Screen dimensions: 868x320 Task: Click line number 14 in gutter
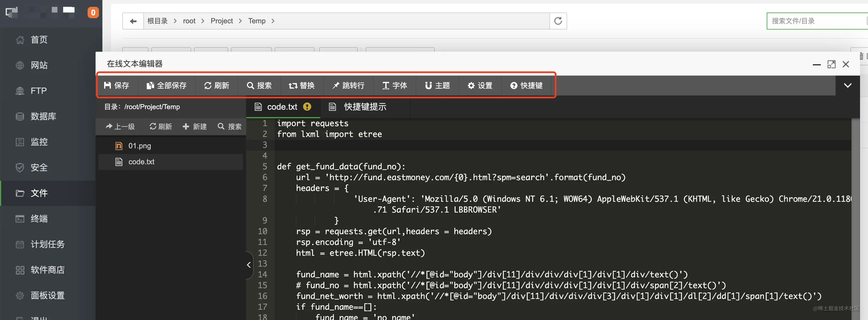click(262, 275)
